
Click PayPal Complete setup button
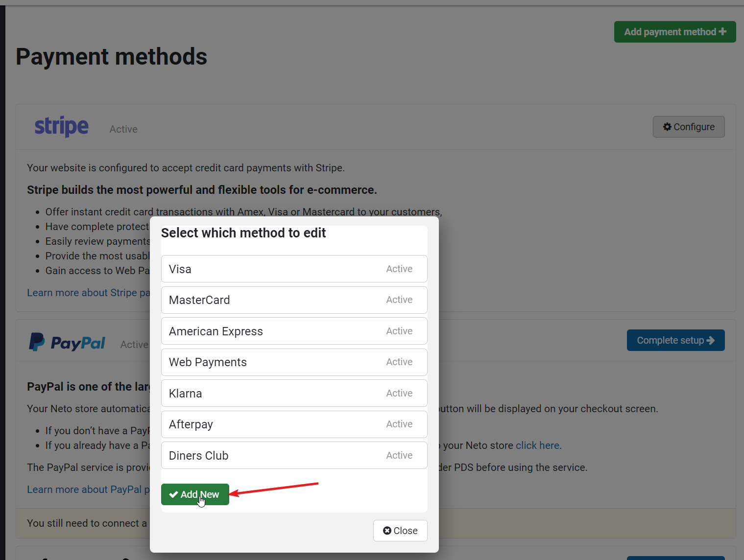[x=675, y=340]
